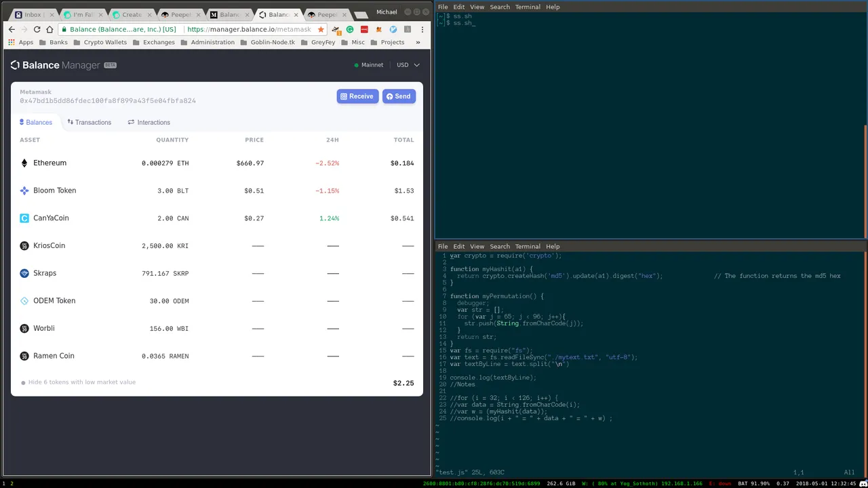Click the Bloom Token asset icon

click(x=24, y=190)
